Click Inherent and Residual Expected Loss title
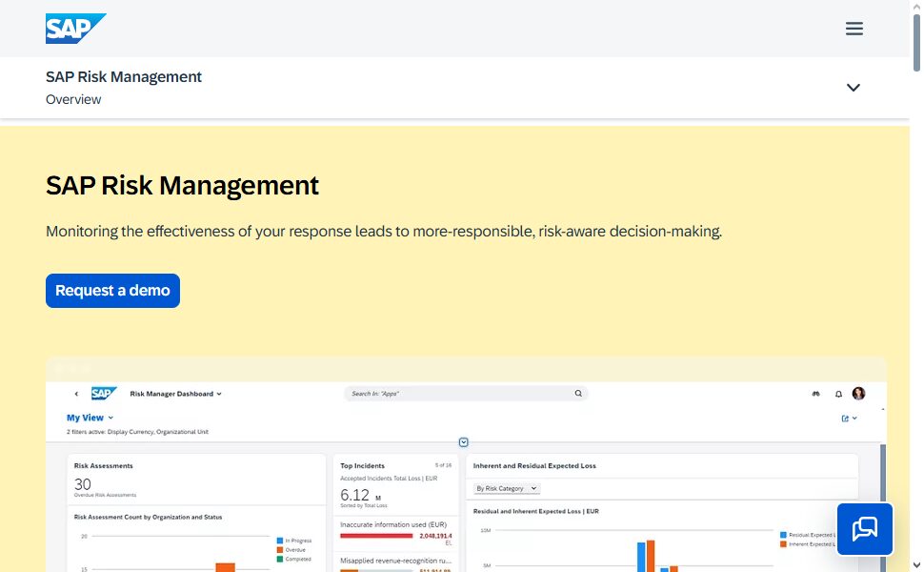924x572 pixels. (x=534, y=466)
